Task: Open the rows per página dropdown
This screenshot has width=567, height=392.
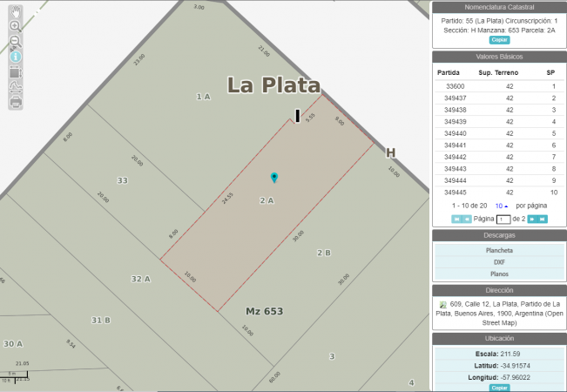Action: [x=500, y=206]
